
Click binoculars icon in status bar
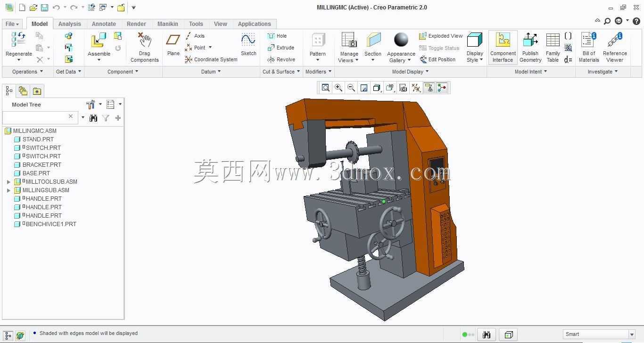(487, 335)
